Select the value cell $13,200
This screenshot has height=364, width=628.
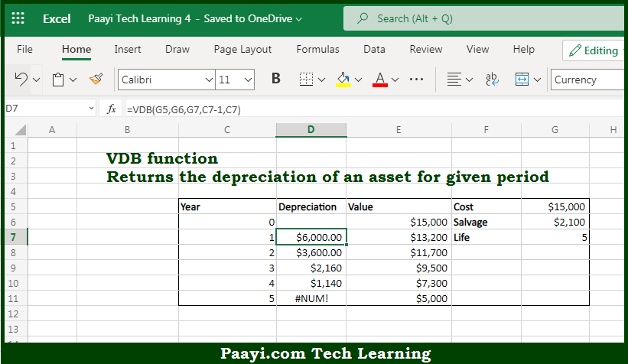point(399,237)
